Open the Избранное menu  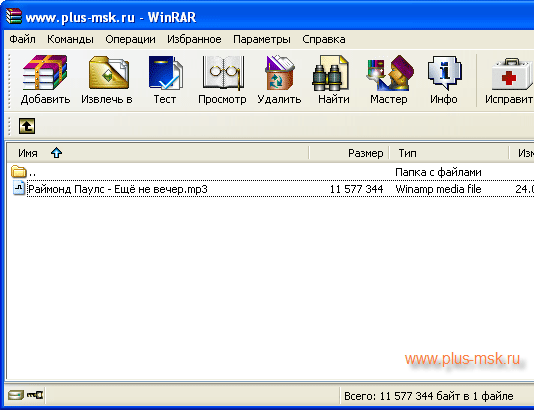coord(194,39)
